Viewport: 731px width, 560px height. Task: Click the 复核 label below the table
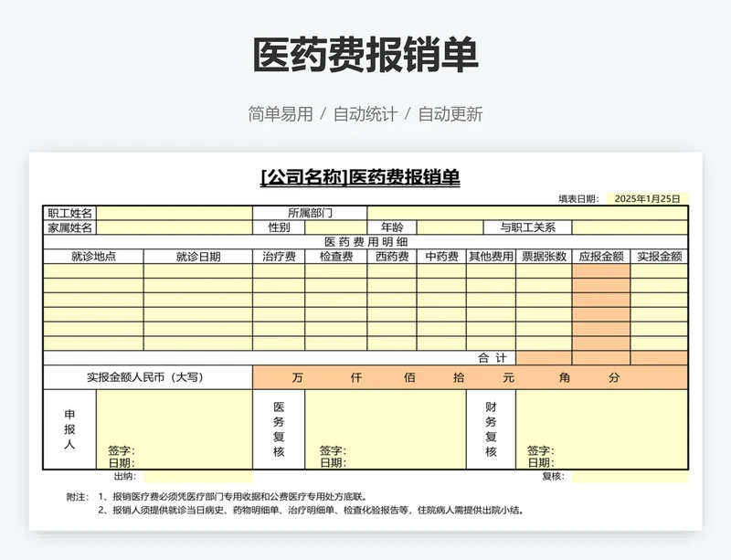tap(553, 476)
